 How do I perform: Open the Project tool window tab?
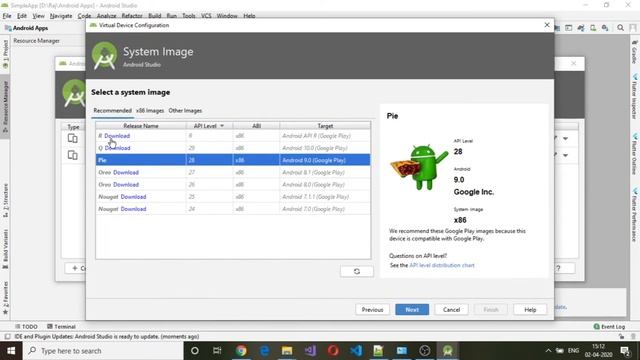click(x=5, y=54)
